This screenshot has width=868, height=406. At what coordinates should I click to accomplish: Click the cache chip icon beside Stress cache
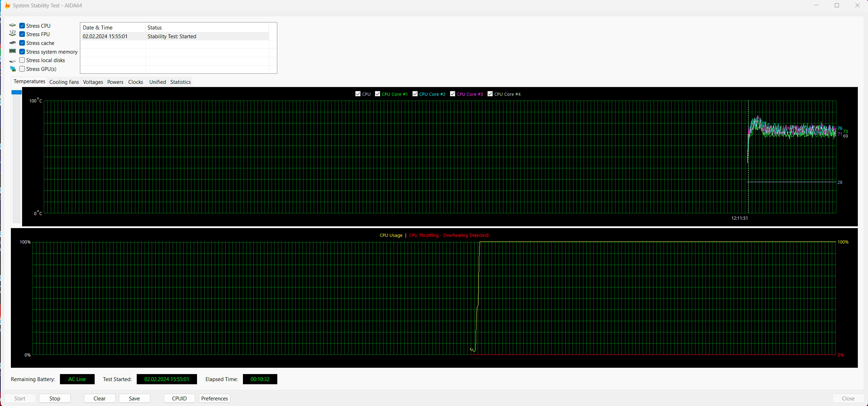(13, 43)
